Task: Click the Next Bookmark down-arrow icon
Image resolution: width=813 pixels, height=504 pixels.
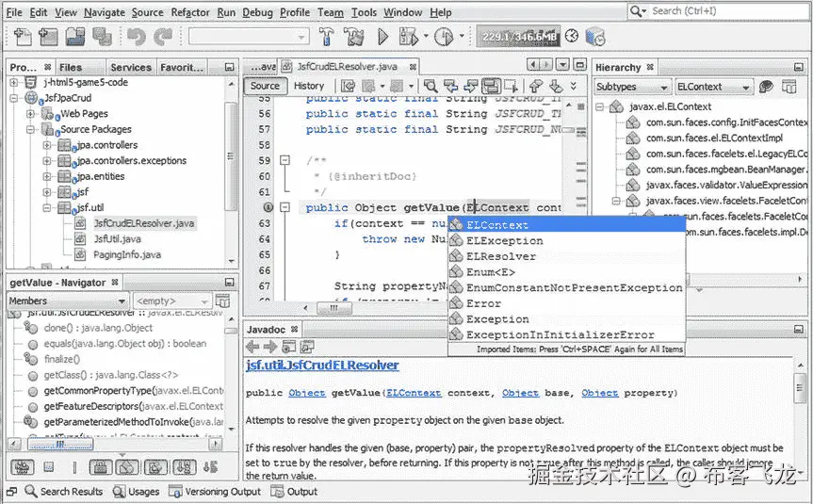Action: (556, 86)
